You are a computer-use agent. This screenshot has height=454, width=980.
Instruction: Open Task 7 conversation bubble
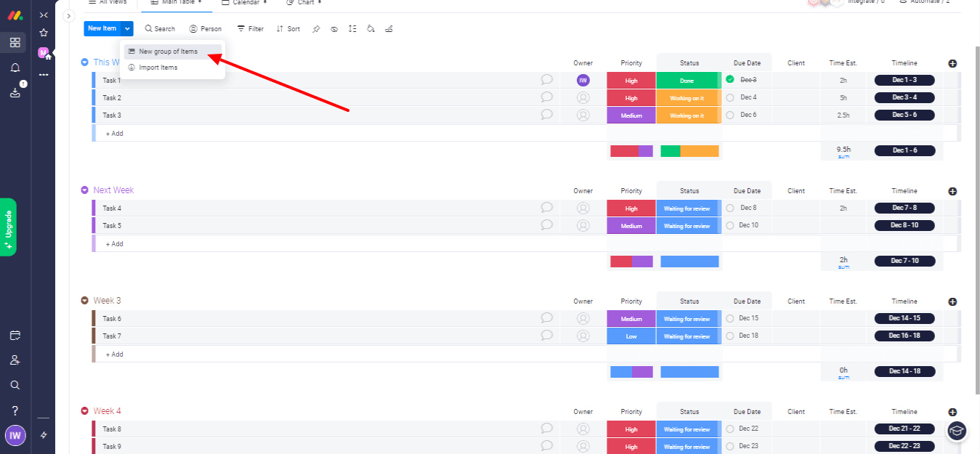click(547, 336)
